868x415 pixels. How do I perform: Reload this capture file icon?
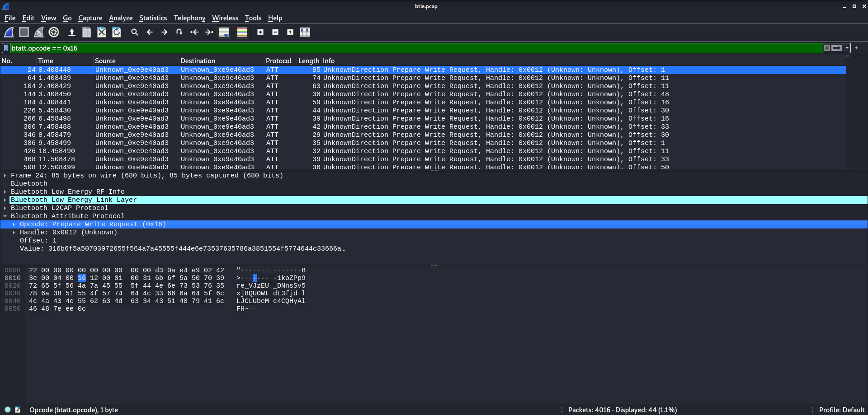pos(117,32)
